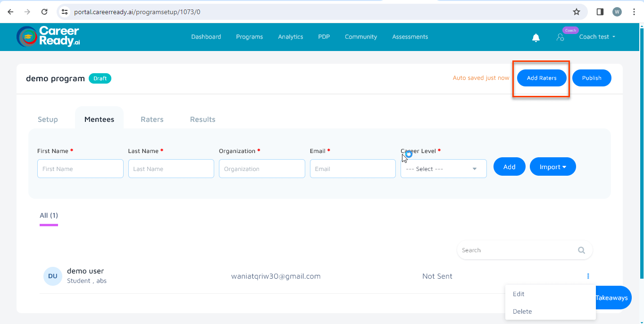The width and height of the screenshot is (644, 324).
Task: Switch to the Raters tab
Action: coord(152,119)
